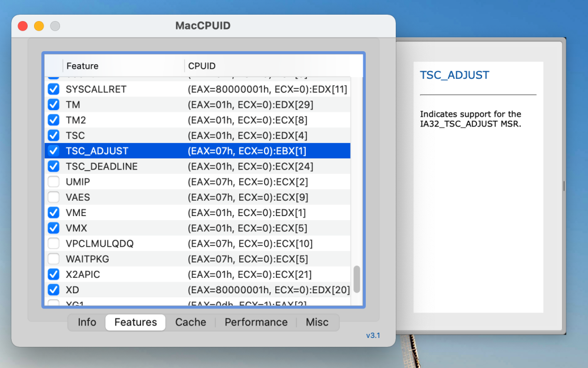Screen dimensions: 588x368
Task: Switch to the Info tab
Action: click(87, 322)
